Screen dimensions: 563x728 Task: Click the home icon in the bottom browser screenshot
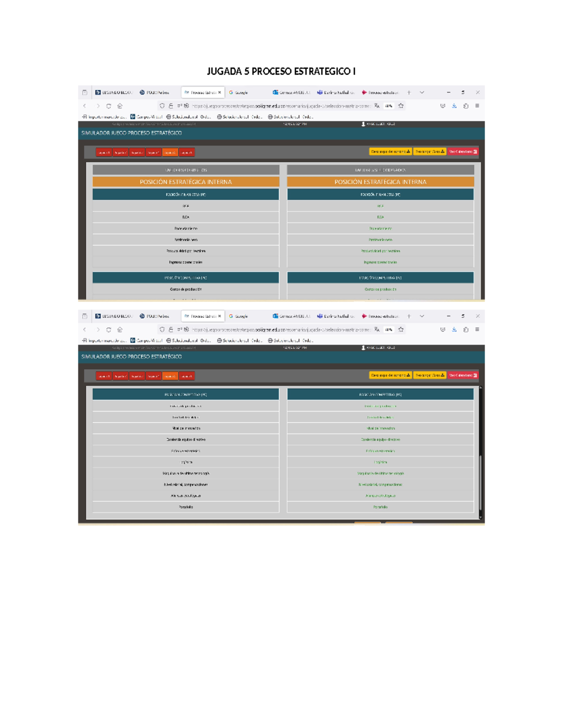pyautogui.click(x=120, y=330)
